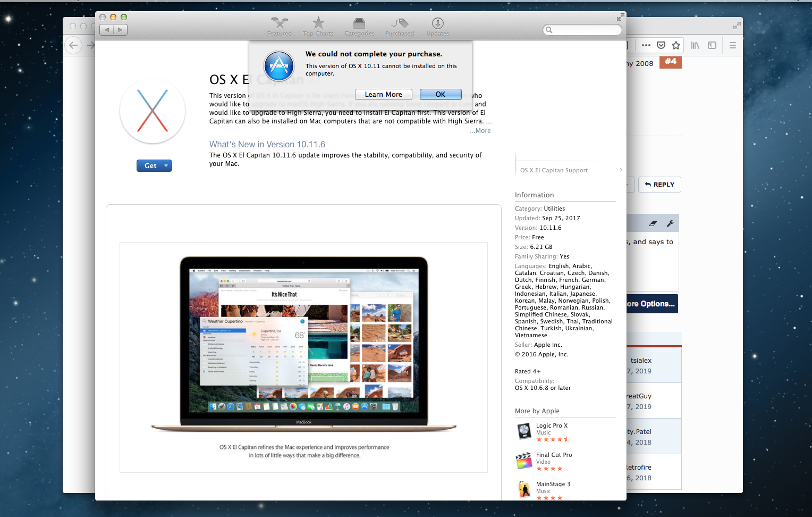Click the tsialex username in forum list

[x=641, y=360]
